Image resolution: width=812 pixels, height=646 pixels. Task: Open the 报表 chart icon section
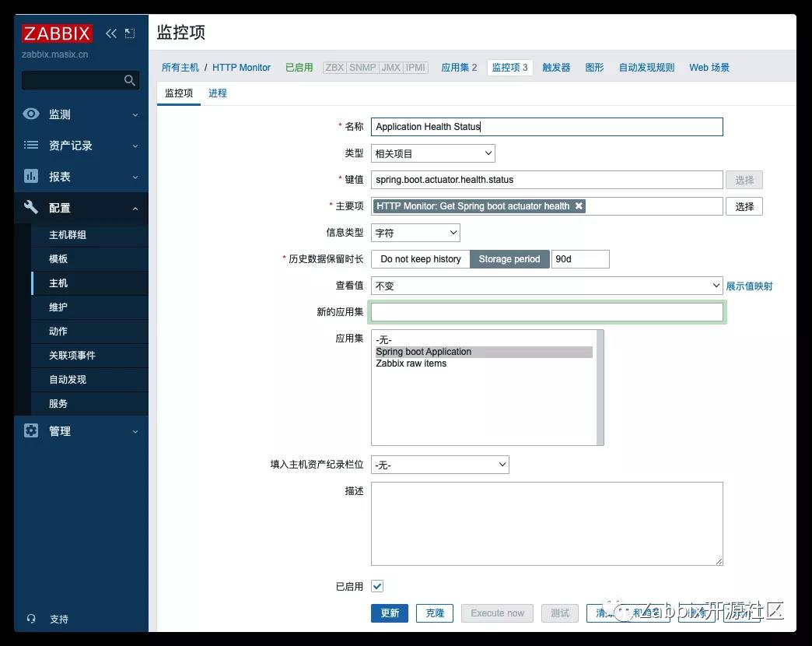click(x=31, y=177)
